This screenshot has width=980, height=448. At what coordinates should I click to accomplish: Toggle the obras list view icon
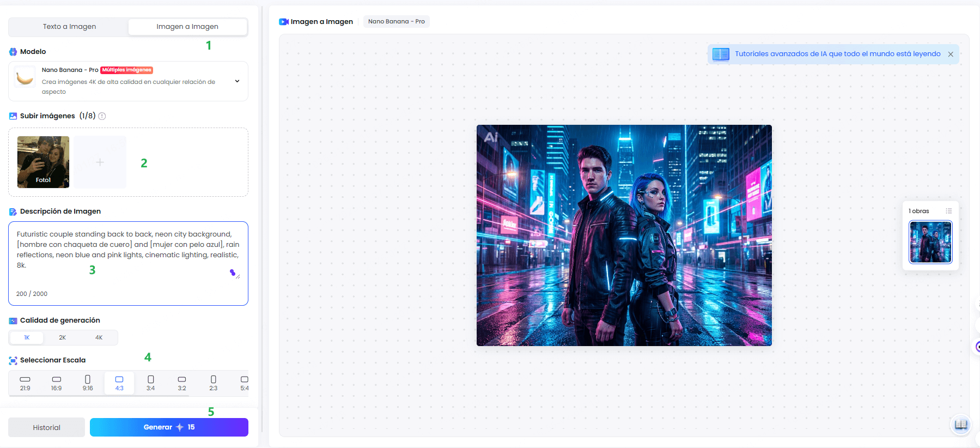point(949,211)
